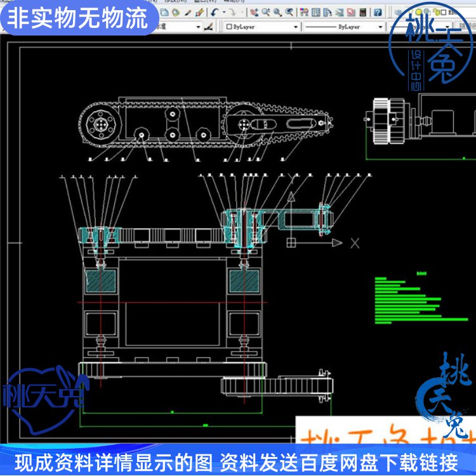Click the Zoom Previous icon
The width and height of the screenshot is (476, 476).
pos(289,13)
